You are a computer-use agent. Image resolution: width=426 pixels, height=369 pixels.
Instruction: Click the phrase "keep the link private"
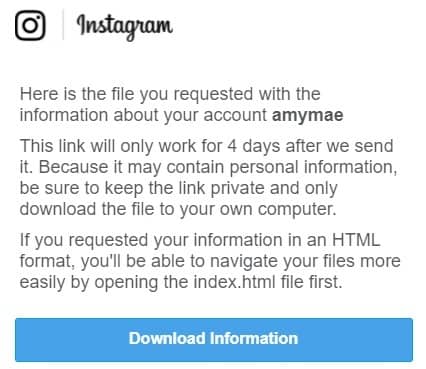[185, 188]
